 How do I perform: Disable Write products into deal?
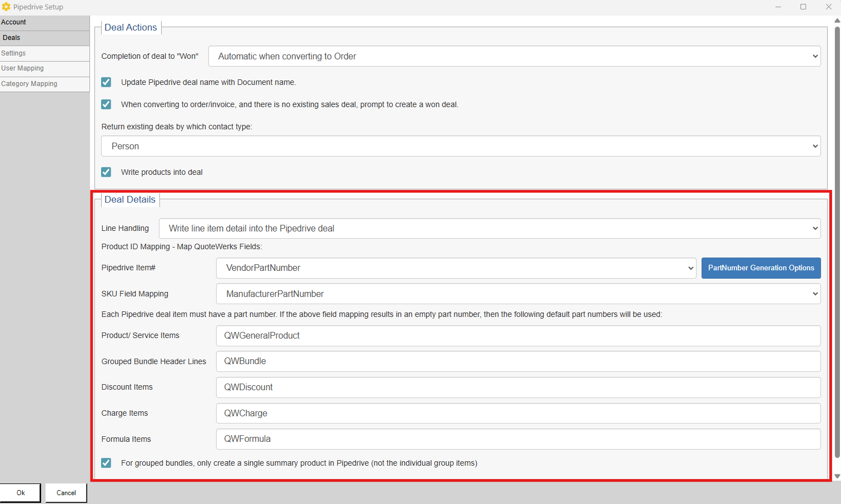tap(106, 172)
